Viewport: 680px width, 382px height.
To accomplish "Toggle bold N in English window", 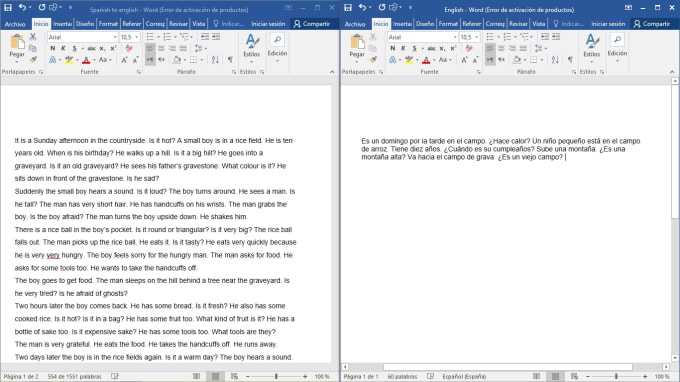I will [x=393, y=48].
